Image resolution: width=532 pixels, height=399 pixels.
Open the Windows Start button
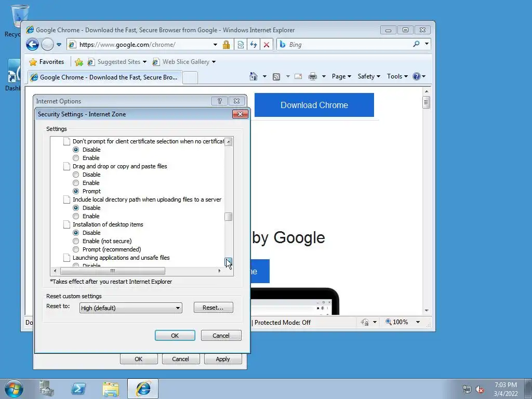coord(14,389)
